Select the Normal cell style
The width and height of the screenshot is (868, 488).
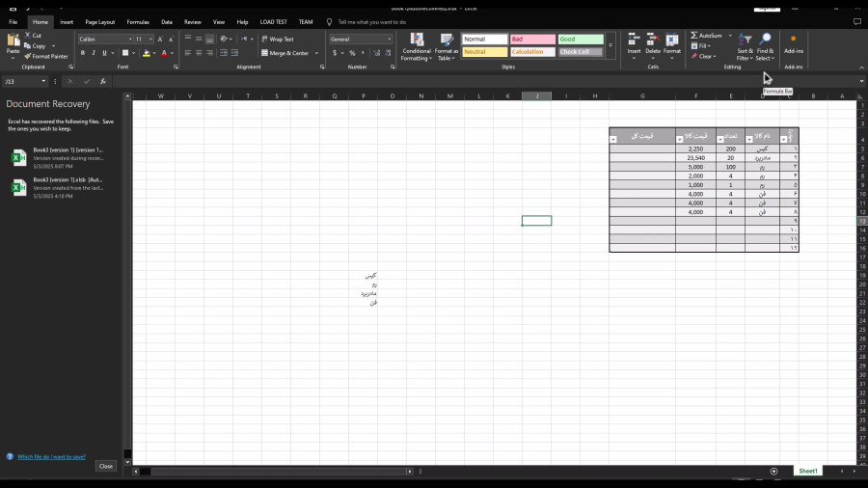click(x=484, y=40)
